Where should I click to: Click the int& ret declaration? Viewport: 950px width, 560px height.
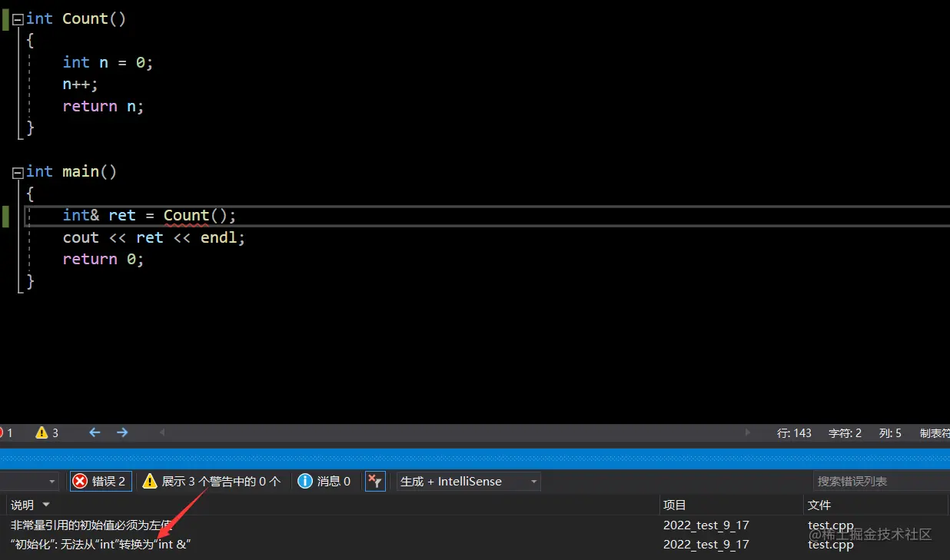point(99,216)
